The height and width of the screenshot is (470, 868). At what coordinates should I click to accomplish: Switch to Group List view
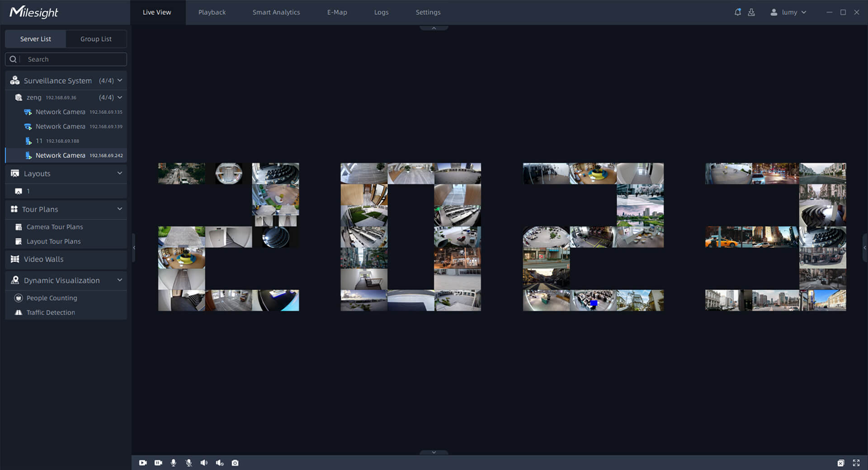(96, 39)
